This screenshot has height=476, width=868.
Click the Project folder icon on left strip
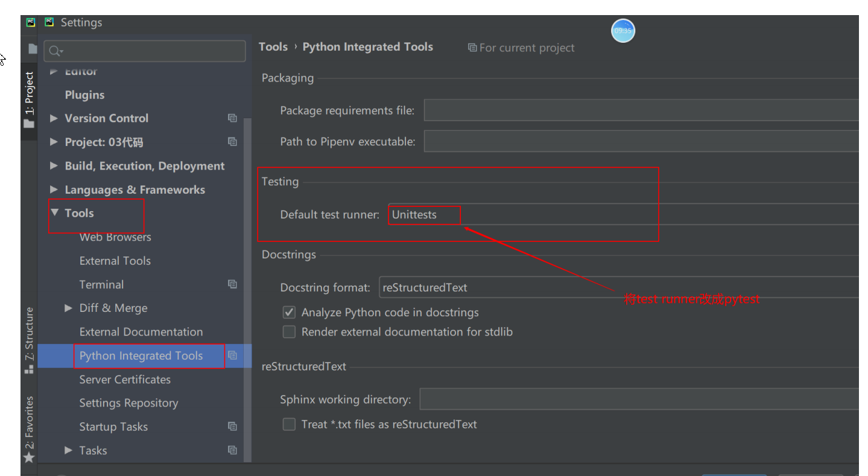click(28, 124)
